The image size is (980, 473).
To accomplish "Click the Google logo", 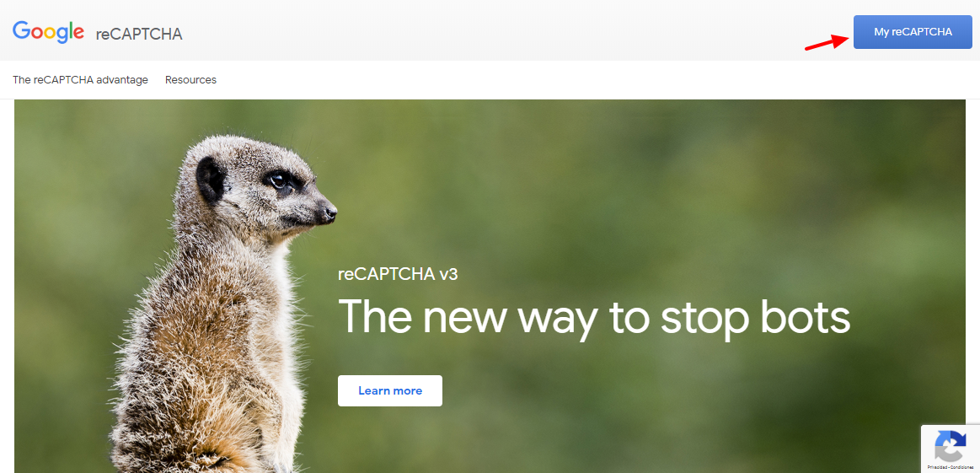I will coord(48,32).
